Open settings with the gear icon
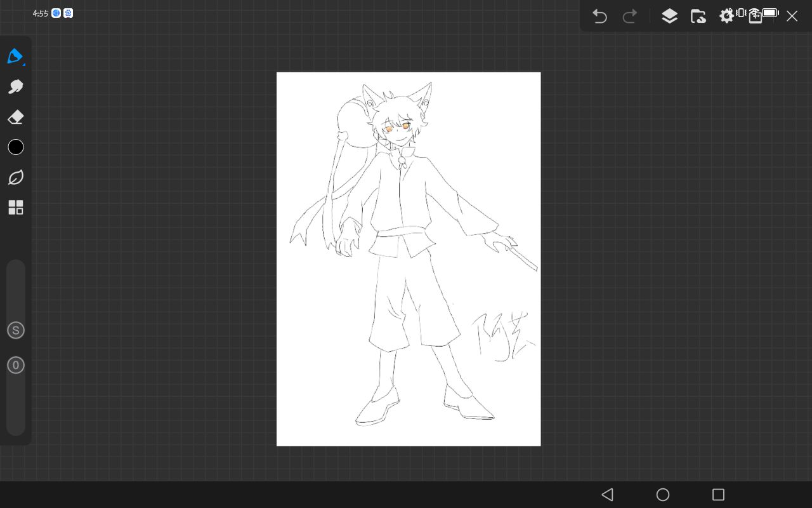This screenshot has width=812, height=508. tap(726, 17)
